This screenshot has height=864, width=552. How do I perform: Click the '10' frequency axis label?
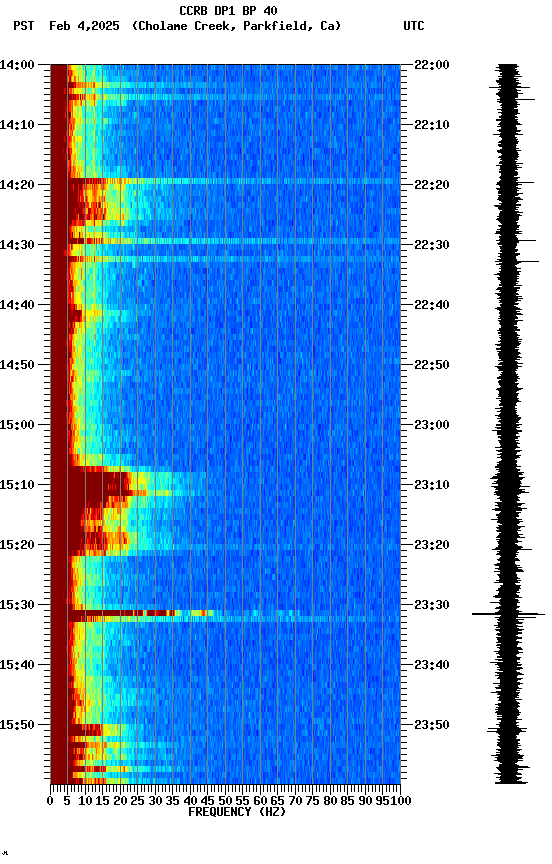85,801
